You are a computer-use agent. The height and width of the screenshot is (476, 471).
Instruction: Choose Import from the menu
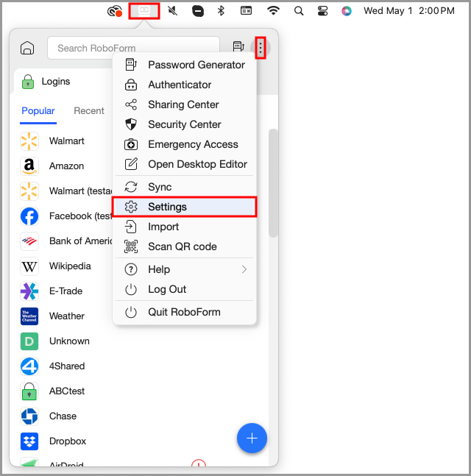(184, 227)
